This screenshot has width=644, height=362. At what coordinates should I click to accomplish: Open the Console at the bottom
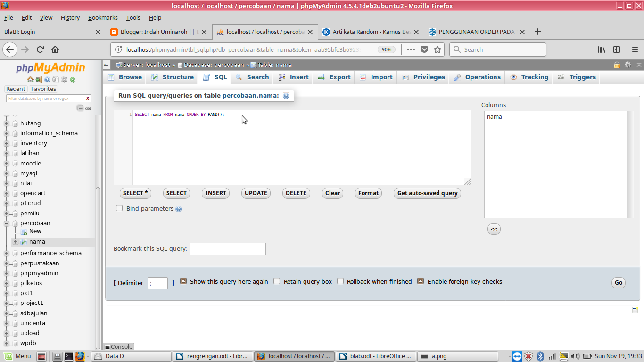119,346
